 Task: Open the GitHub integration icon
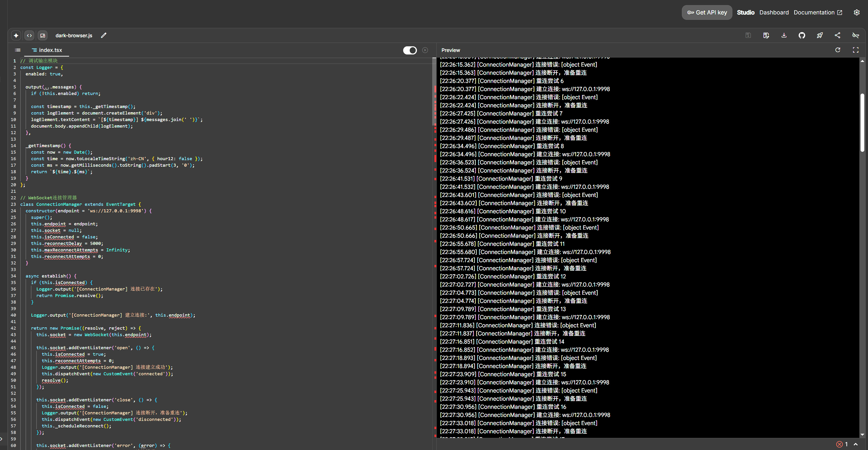(802, 35)
